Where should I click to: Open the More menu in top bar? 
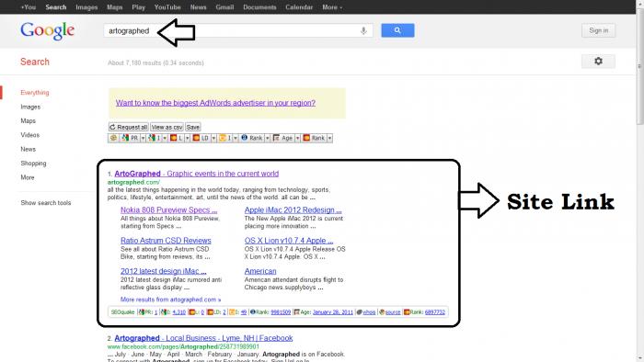coord(332,7)
